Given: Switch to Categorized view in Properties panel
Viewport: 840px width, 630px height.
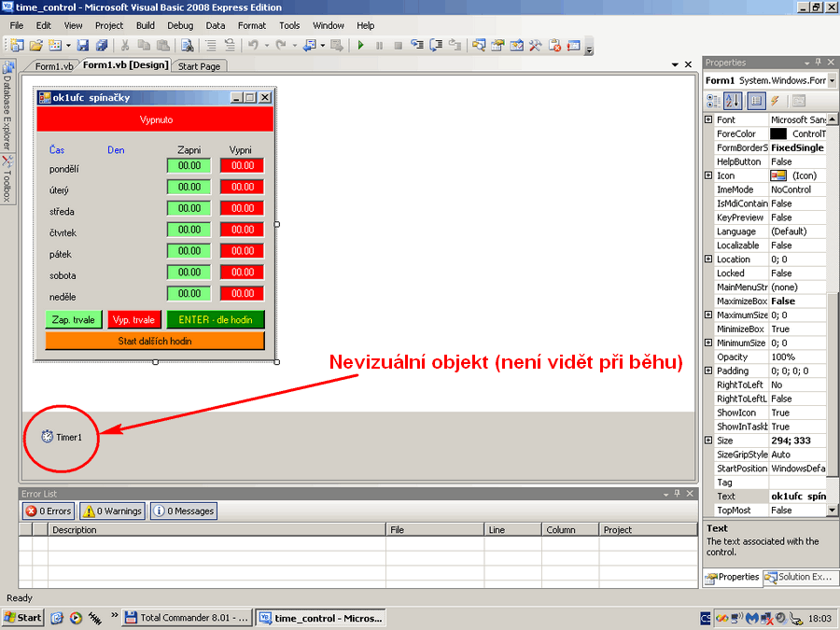Looking at the screenshot, I should click(713, 101).
